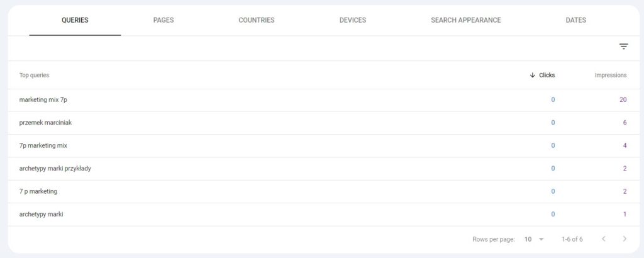Open the Devices tab
Image resolution: width=644 pixels, height=258 pixels.
pyautogui.click(x=352, y=20)
